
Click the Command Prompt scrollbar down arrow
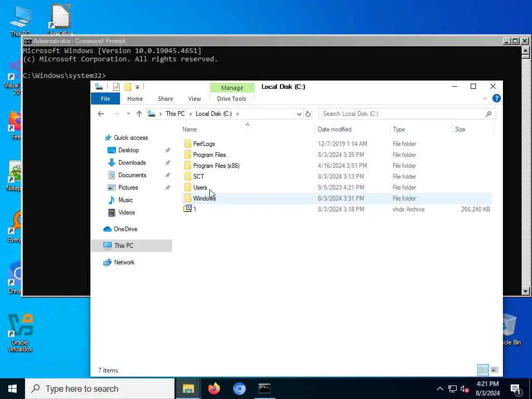526,291
